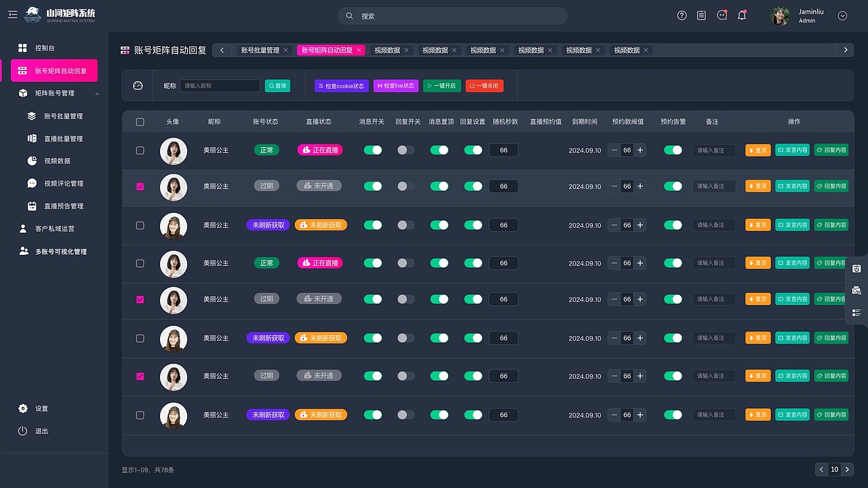Uncheck the second table row's checkbox
868x488 pixels.
coord(140,186)
